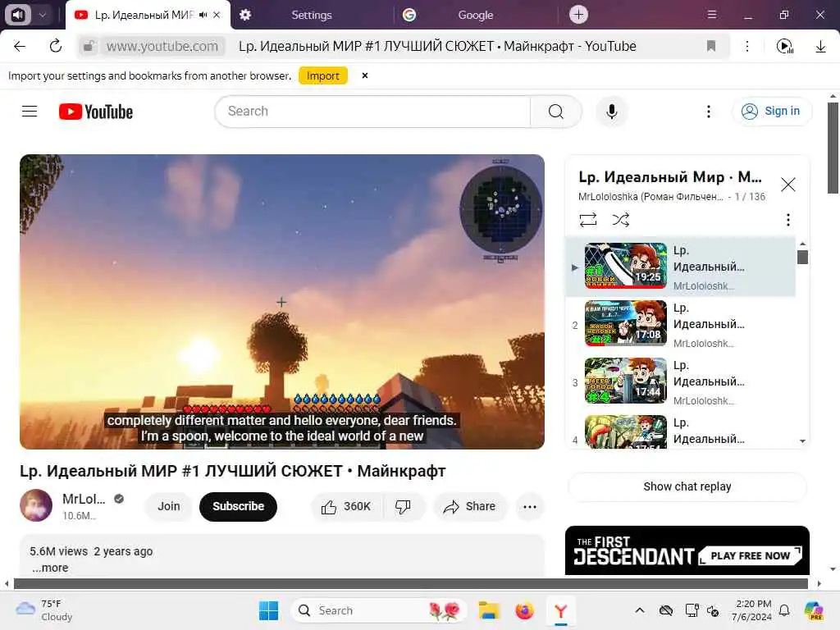This screenshot has width=840, height=630.
Task: Click the page vertical scrollbar thumb
Action: pyautogui.click(x=833, y=148)
